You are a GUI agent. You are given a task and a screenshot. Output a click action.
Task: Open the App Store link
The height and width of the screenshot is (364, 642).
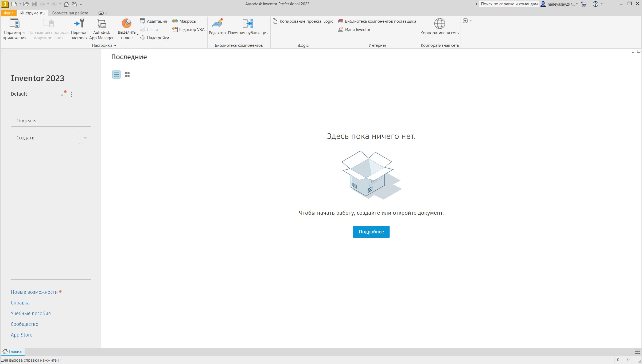tap(21, 335)
